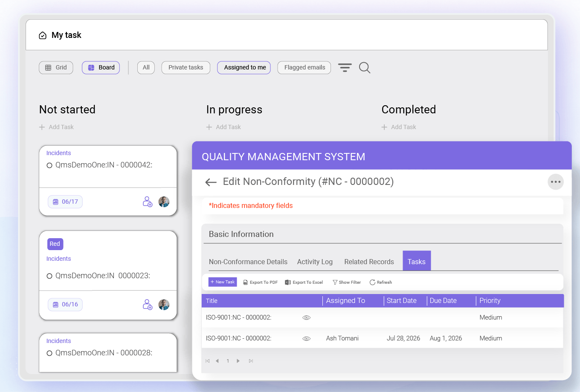The width and height of the screenshot is (580, 392).
Task: Go to next page of task list
Action: (238, 361)
